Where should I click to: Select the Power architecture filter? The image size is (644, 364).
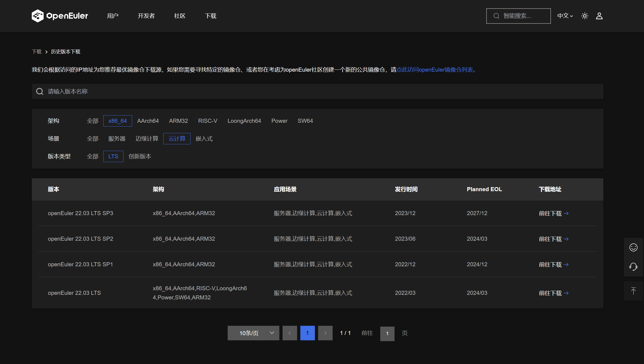tap(279, 121)
